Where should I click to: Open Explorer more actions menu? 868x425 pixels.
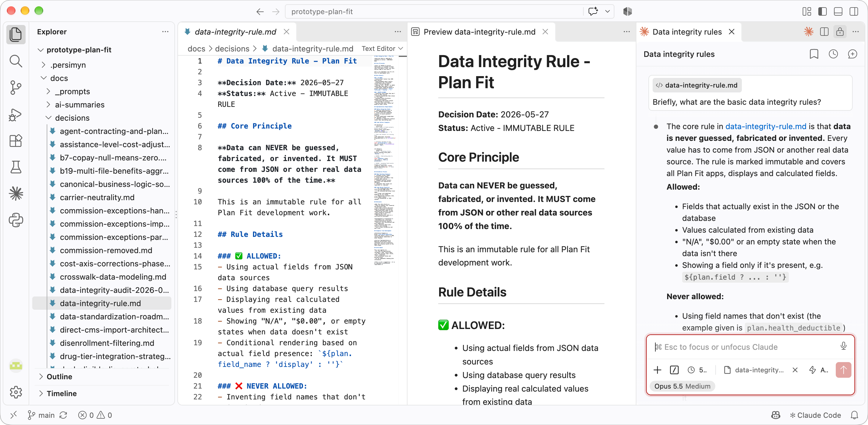click(165, 32)
